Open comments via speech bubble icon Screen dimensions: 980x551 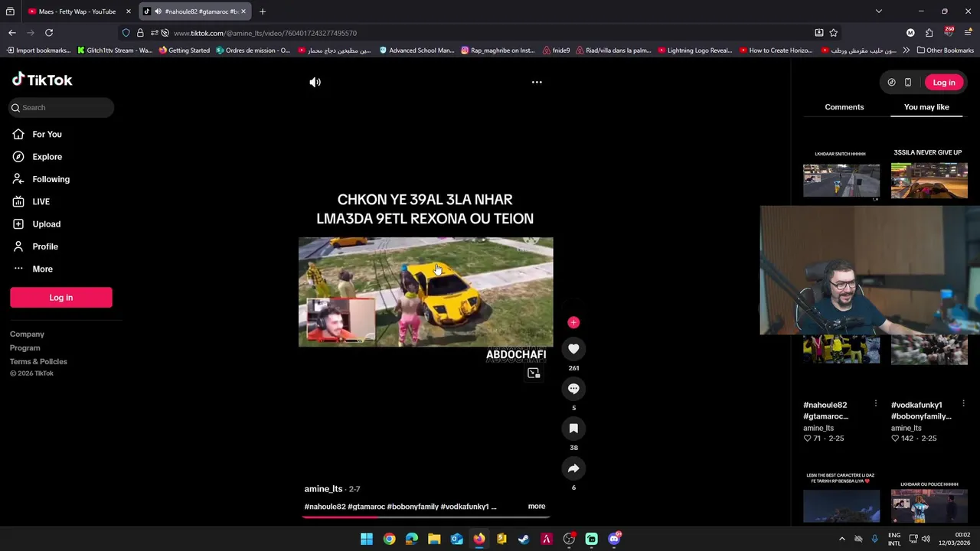coord(573,389)
